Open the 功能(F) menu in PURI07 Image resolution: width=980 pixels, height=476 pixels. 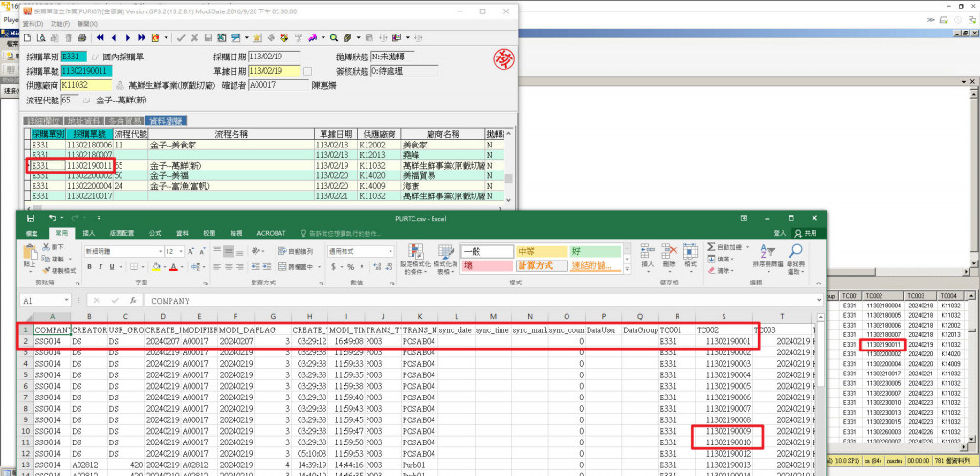[x=60, y=24]
